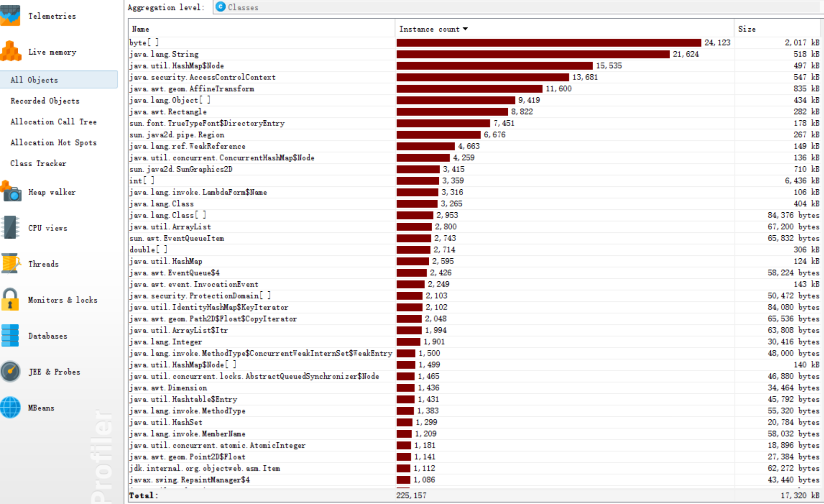
Task: Select the java.lang.Object[ ] row
Action: 475,100
